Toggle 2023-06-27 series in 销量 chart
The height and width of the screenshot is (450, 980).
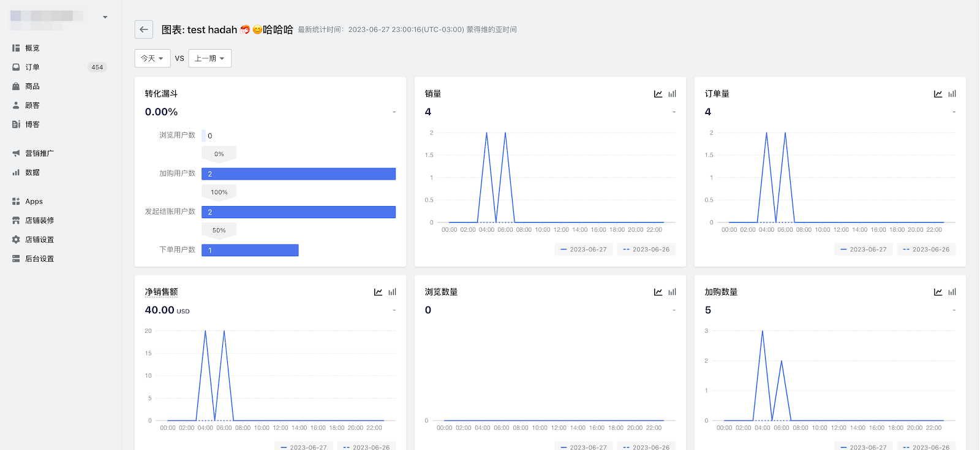tap(584, 250)
